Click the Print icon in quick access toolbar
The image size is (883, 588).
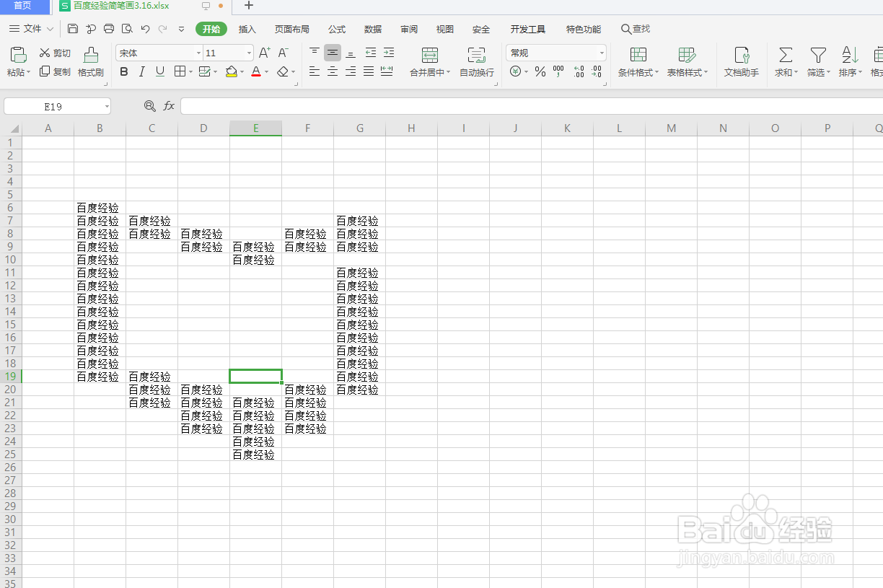[109, 29]
